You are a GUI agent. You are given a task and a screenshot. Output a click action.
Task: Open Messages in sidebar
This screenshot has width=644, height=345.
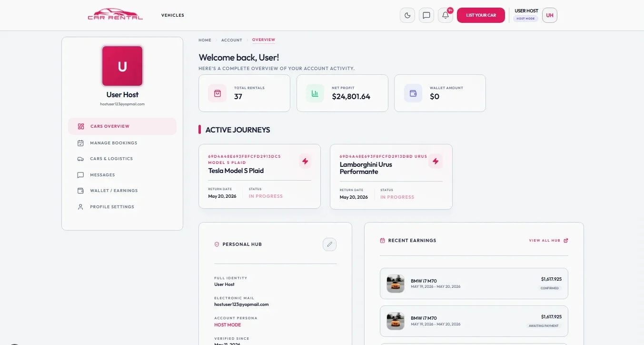tap(122, 175)
